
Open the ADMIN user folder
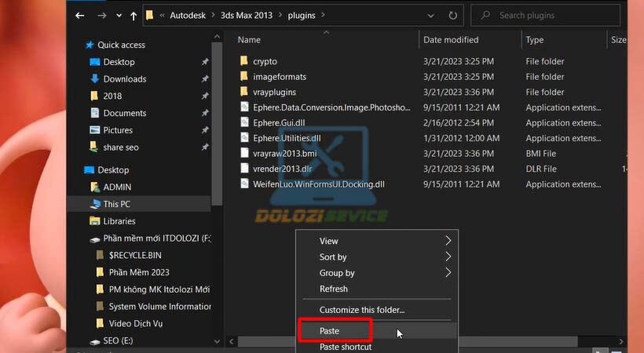pyautogui.click(x=117, y=187)
